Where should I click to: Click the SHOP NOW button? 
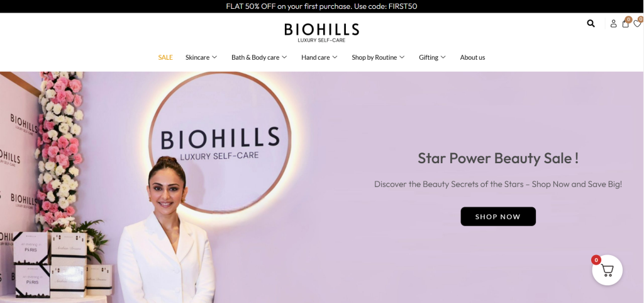(498, 216)
